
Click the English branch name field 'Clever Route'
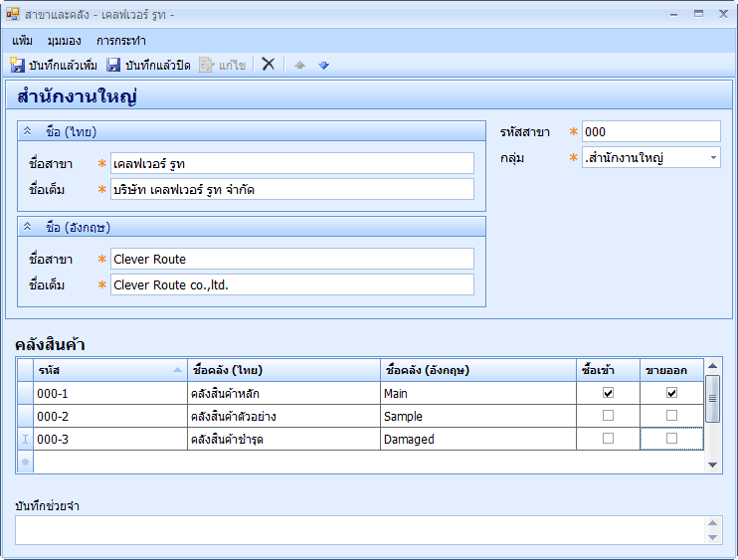tap(291, 259)
